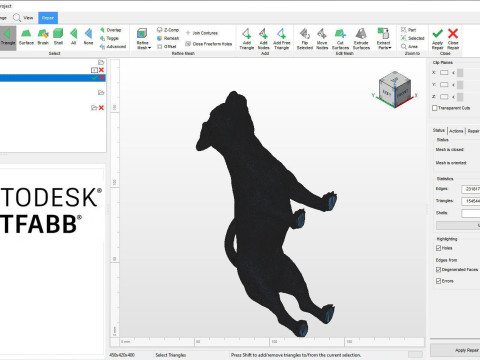Click the Shells value field
The width and height of the screenshot is (480, 360).
point(471,213)
